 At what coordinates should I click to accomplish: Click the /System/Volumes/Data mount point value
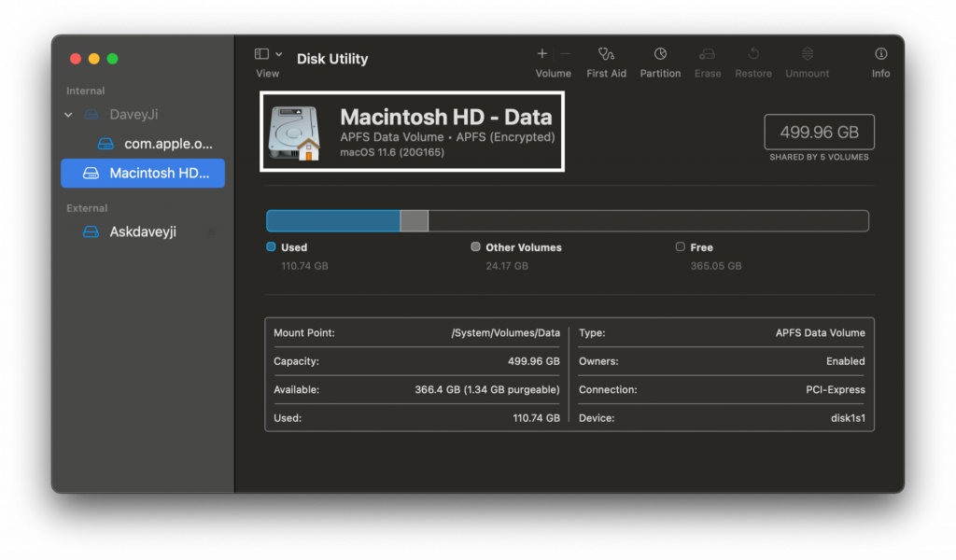point(505,332)
